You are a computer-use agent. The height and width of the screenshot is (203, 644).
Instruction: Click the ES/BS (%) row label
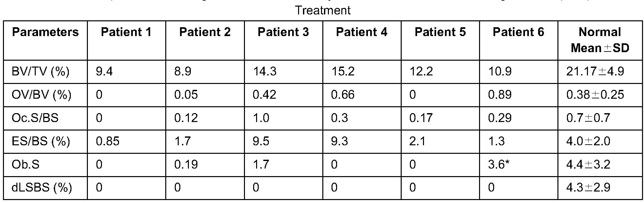click(41, 141)
